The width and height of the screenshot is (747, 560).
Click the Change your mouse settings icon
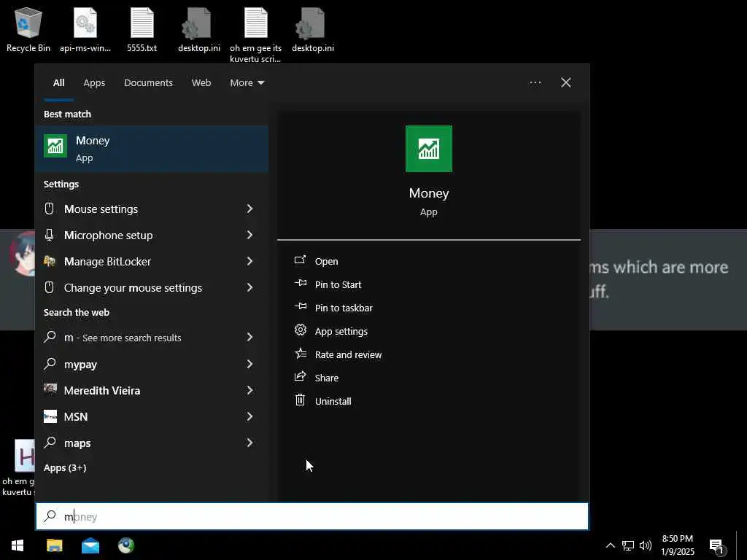click(x=49, y=287)
